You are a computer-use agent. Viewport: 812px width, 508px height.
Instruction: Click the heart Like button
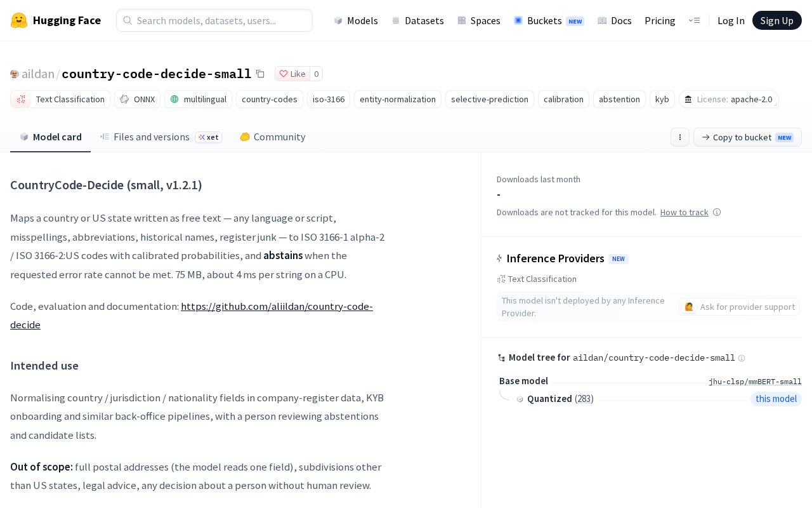coord(292,74)
